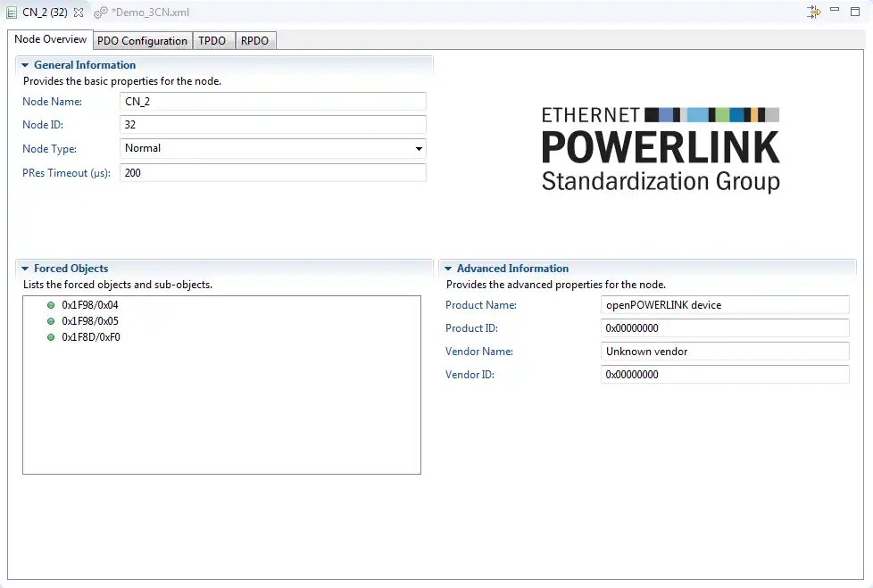Screen dimensions: 873x588
Task: Maximize the editor pane
Action: 855,11
